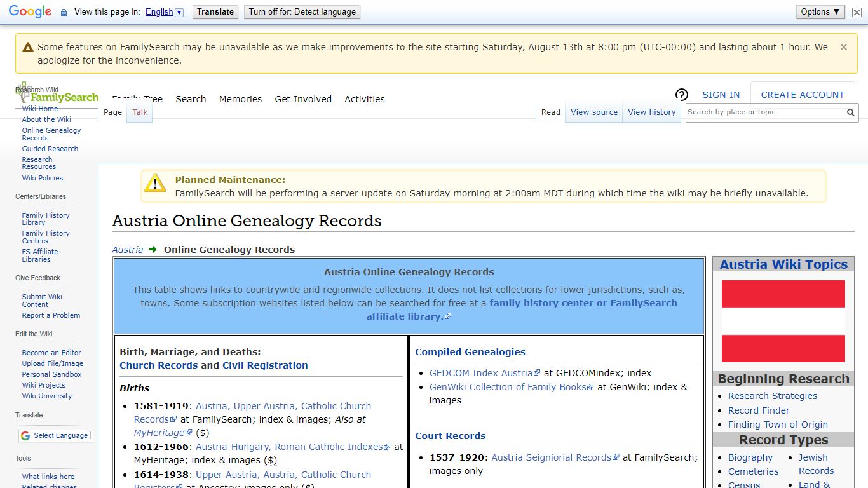Open the Search menu
The width and height of the screenshot is (868, 488).
coord(191,99)
